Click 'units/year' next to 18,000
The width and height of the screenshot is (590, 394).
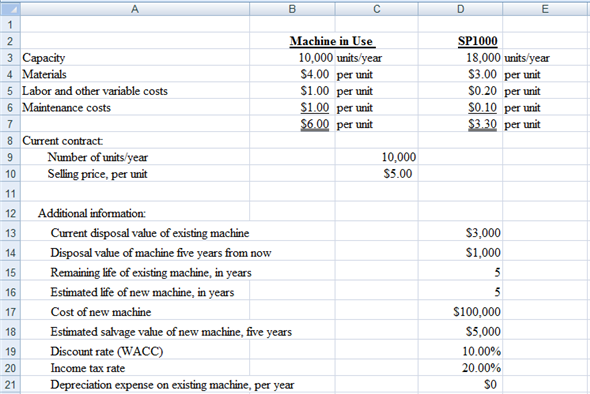tap(527, 58)
